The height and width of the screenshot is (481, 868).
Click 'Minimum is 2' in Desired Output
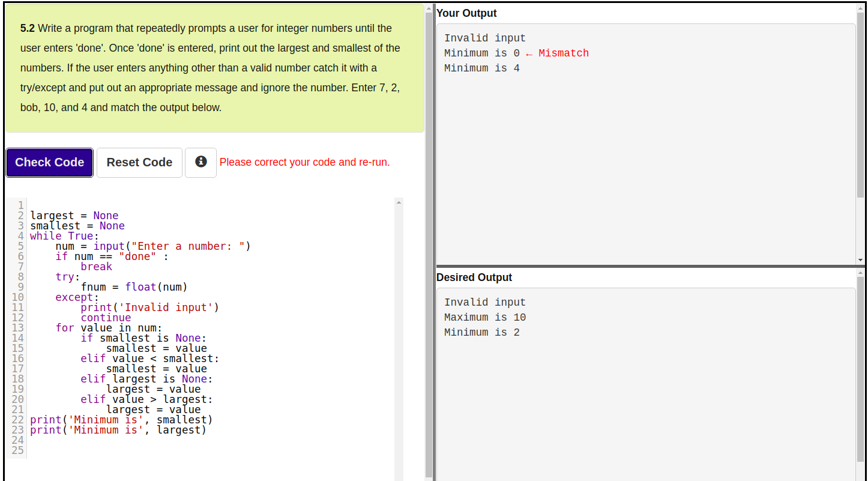tap(482, 332)
